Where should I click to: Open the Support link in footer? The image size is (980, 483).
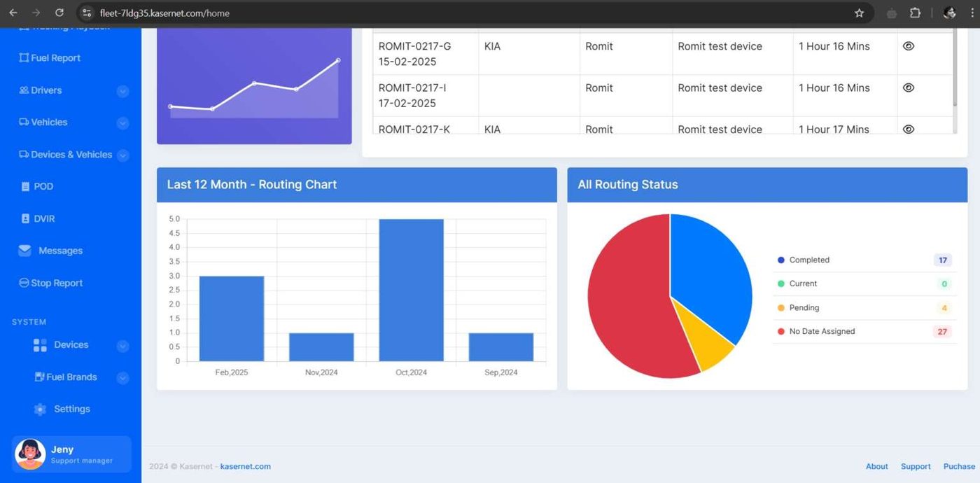(x=915, y=466)
